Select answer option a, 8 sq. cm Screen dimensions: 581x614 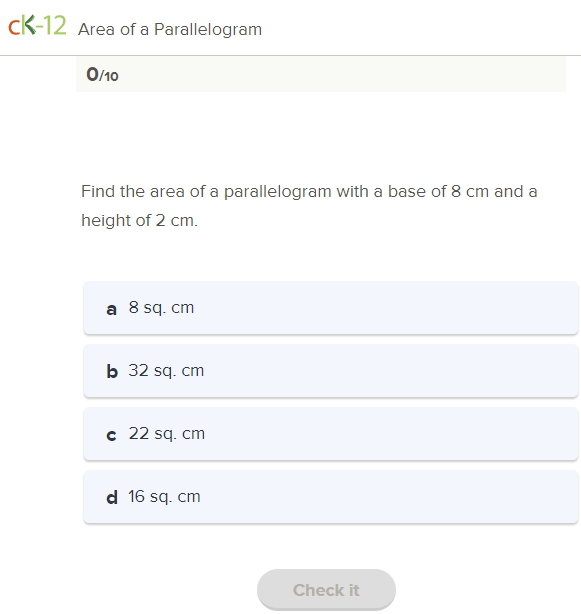tap(331, 308)
